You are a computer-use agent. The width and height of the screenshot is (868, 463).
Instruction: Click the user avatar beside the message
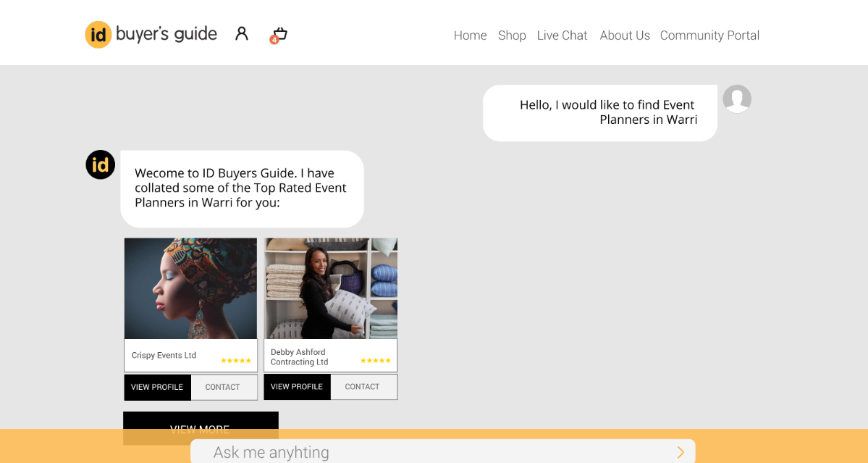click(x=737, y=99)
